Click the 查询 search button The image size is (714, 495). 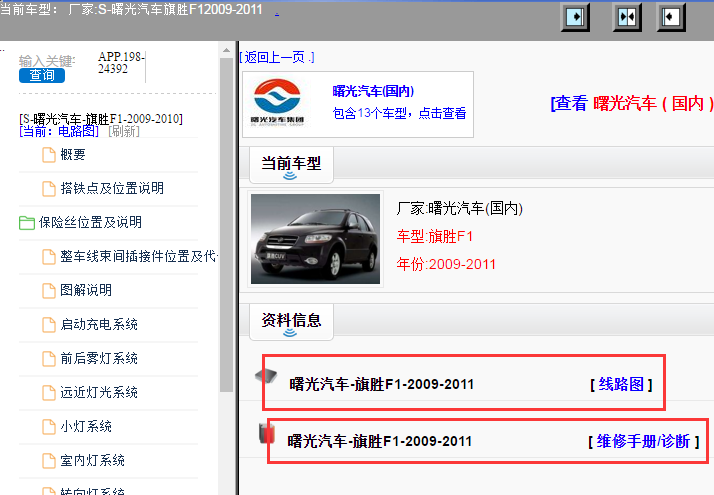pos(42,76)
